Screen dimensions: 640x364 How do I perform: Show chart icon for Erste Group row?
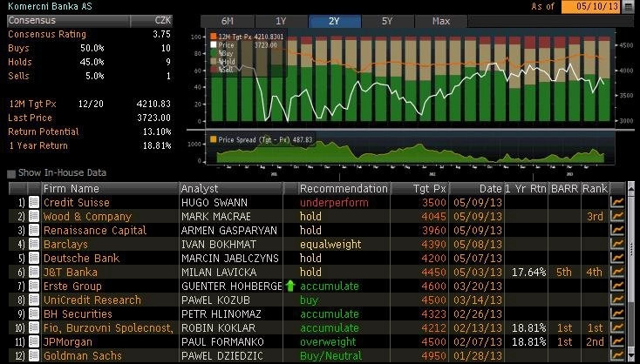[617, 286]
